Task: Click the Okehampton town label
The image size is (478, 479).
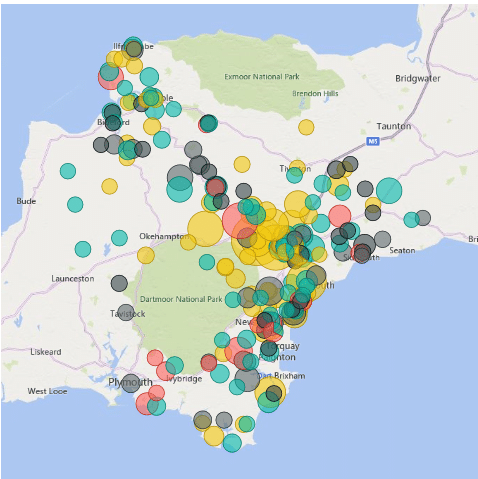Action: [164, 236]
